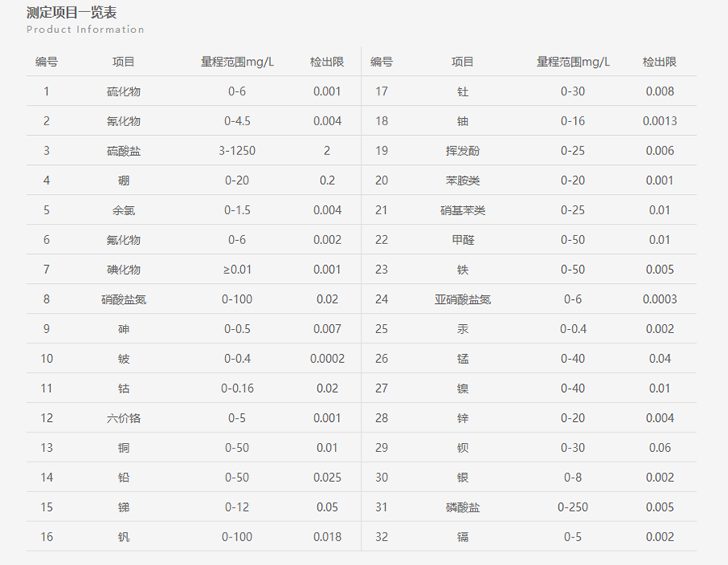Click the 硫酸盐 item name
This screenshot has height=565, width=728.
click(124, 151)
